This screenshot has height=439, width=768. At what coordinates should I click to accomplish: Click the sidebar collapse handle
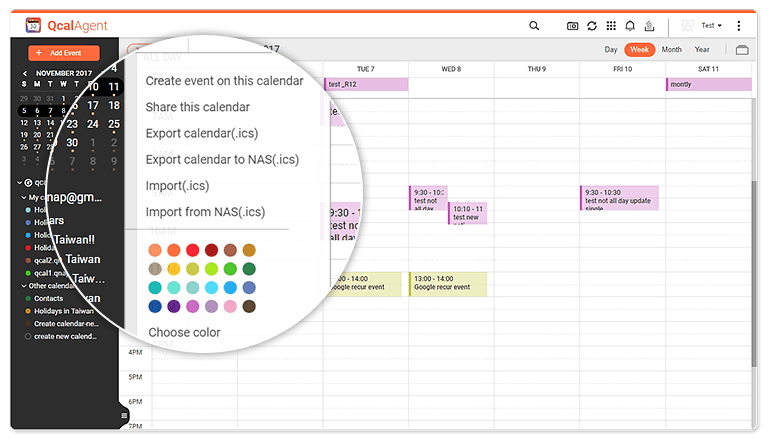pos(124,415)
